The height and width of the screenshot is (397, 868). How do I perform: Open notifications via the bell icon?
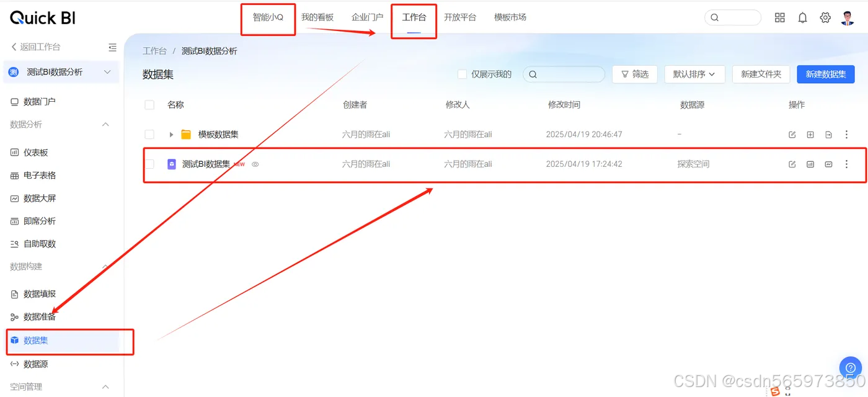pyautogui.click(x=802, y=17)
